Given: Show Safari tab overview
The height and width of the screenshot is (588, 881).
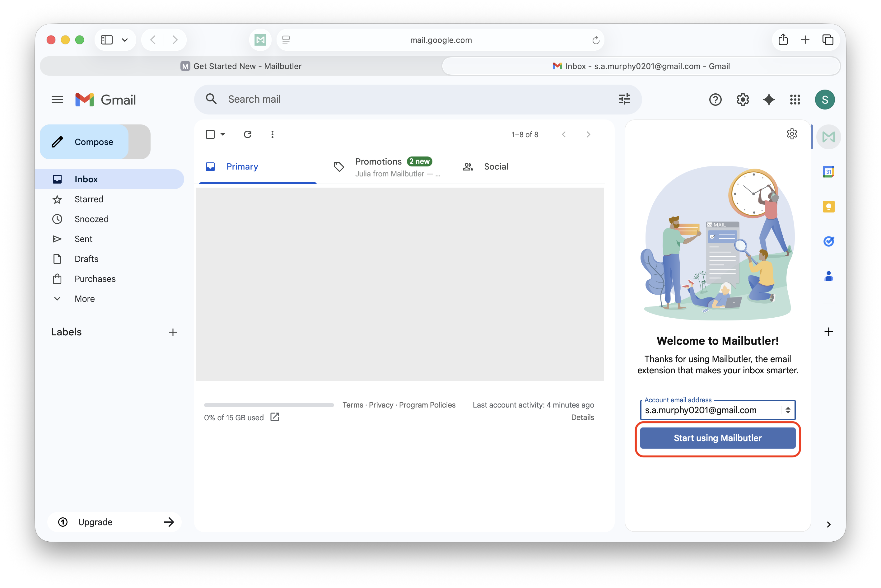Looking at the screenshot, I should click(x=827, y=40).
